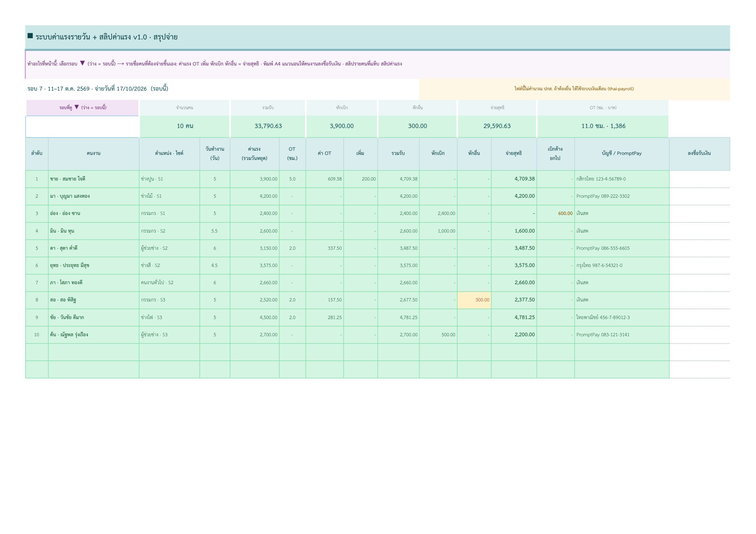Select worker name มิน · มิน ทุน
This screenshot has height=534, width=756.
(94, 231)
